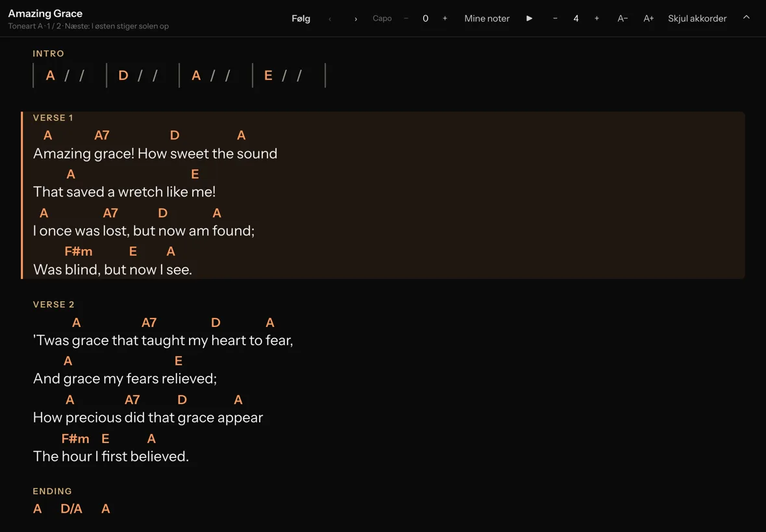The image size is (766, 532).
Task: Toggle the Følg follow mode
Action: [x=301, y=19]
